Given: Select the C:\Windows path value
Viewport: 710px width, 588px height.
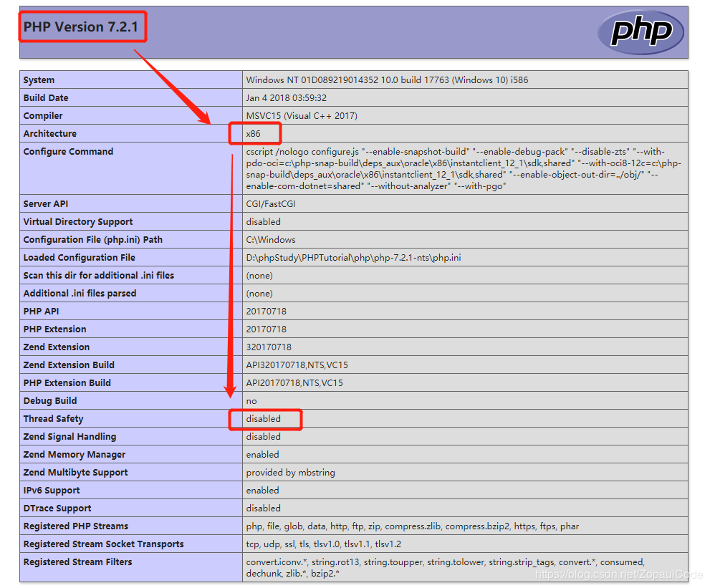Looking at the screenshot, I should 271,240.
